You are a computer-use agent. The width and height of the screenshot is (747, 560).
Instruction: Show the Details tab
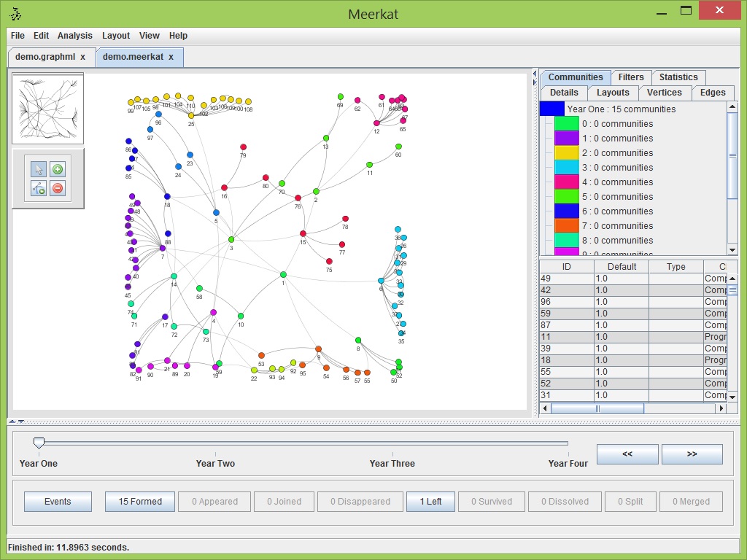[564, 93]
